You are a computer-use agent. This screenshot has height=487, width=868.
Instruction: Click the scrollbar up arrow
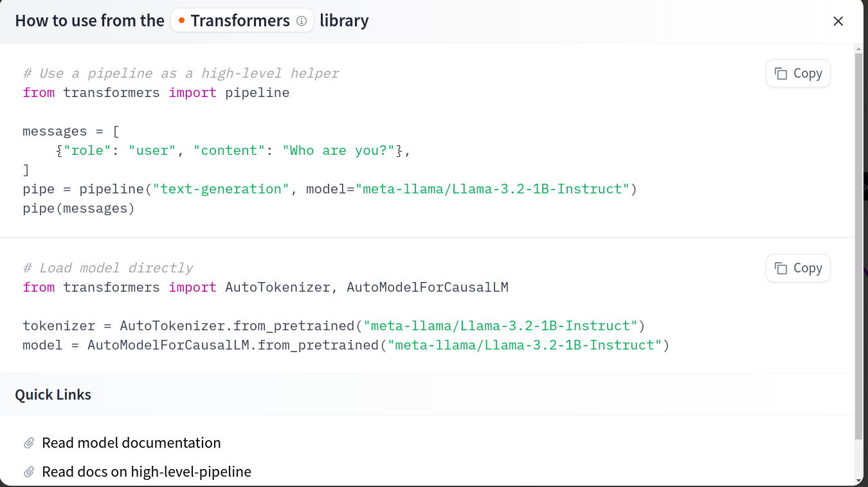858,49
